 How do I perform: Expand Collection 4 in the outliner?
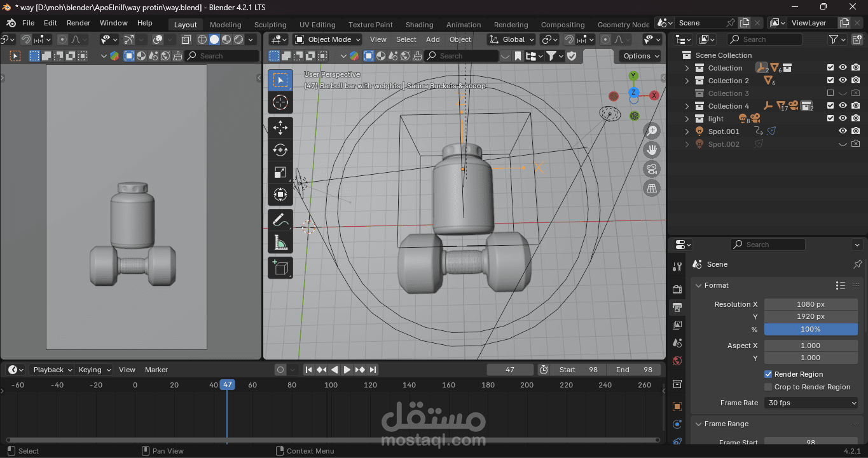coord(687,106)
